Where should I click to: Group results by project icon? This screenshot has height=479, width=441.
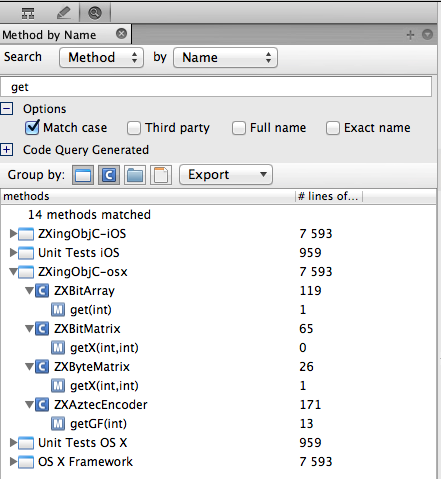(x=83, y=175)
